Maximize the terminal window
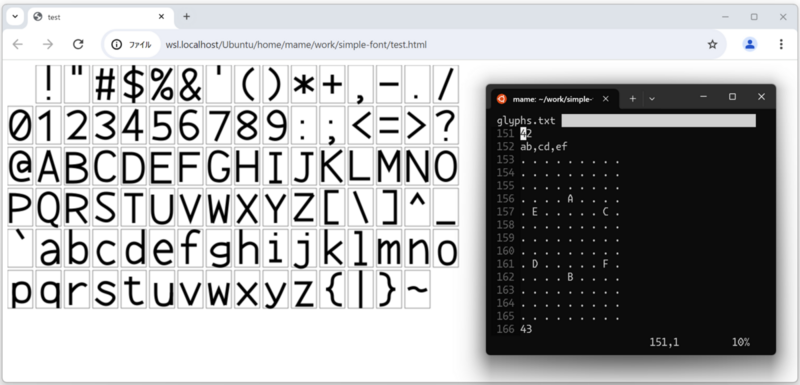 click(732, 97)
